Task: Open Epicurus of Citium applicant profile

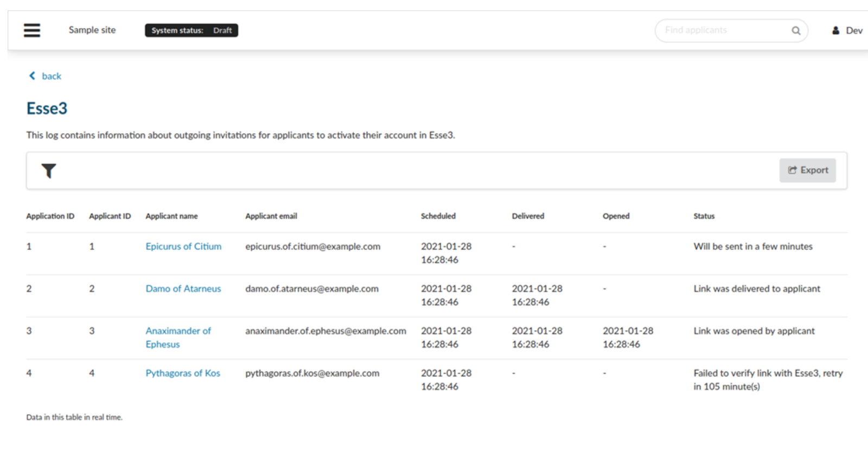Action: [183, 246]
